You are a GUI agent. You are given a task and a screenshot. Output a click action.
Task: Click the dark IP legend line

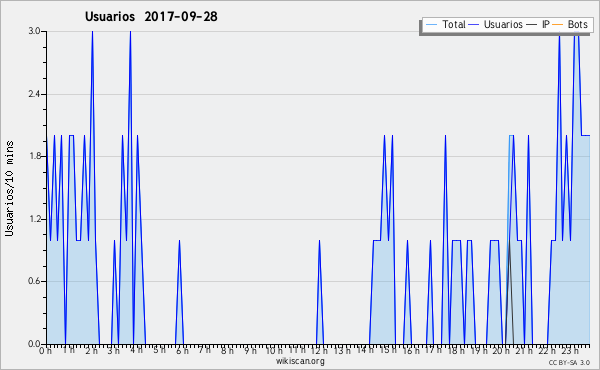click(x=532, y=25)
